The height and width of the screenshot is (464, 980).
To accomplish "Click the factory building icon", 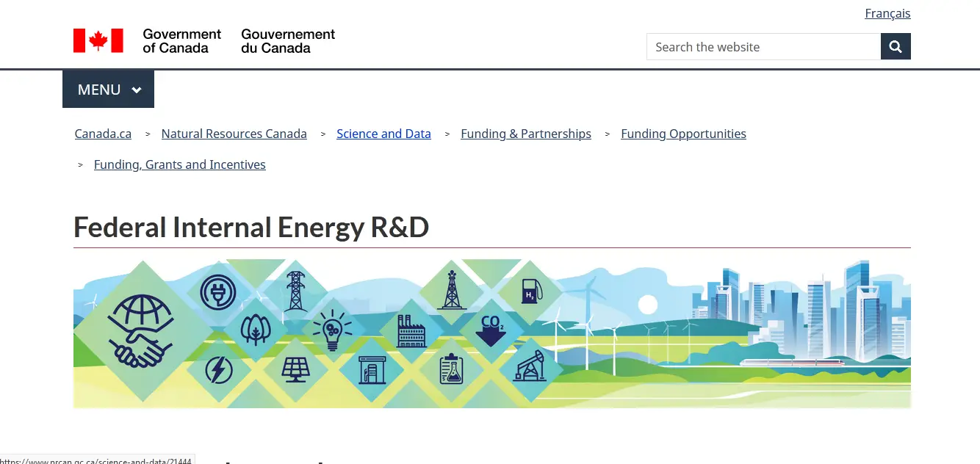I will click(411, 331).
